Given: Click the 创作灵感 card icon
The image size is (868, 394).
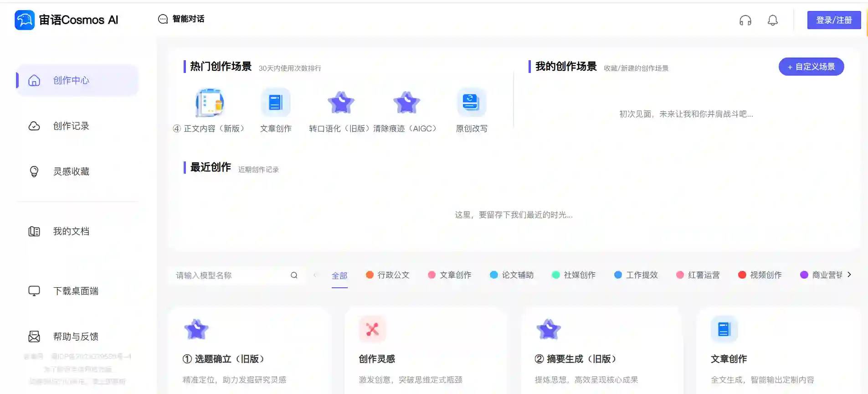Looking at the screenshot, I should pos(372,329).
